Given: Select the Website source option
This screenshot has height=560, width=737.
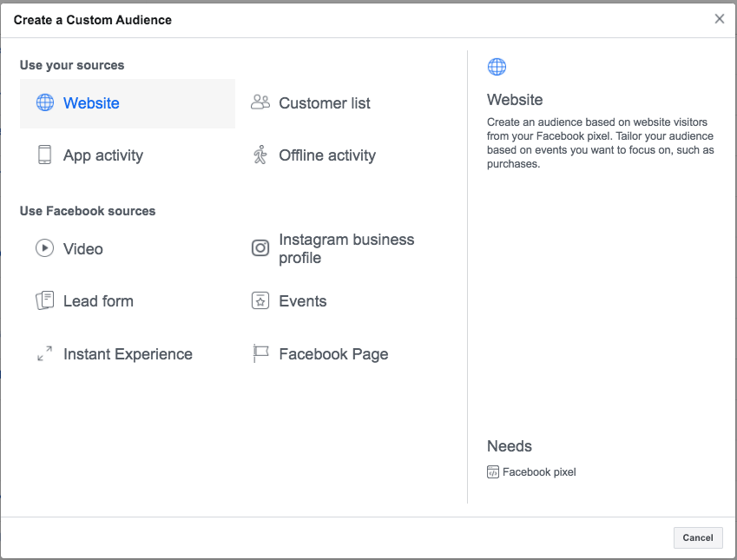Looking at the screenshot, I should (x=128, y=103).
